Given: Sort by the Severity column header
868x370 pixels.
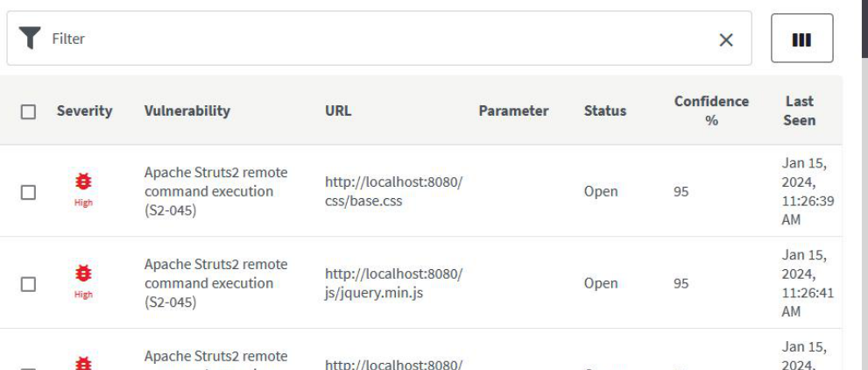Looking at the screenshot, I should click(84, 110).
